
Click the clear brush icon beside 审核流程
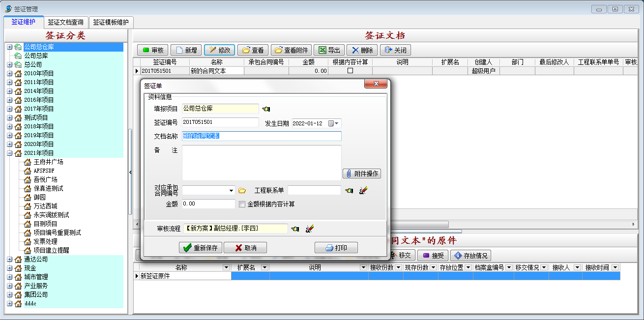[x=309, y=229]
